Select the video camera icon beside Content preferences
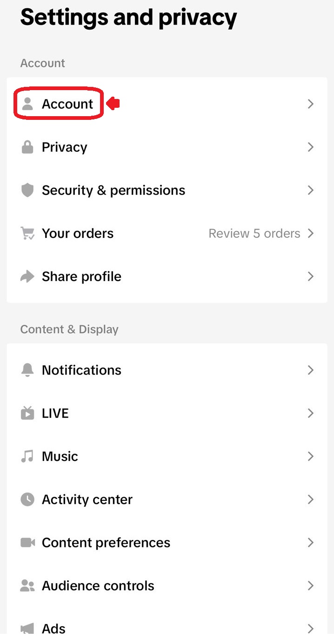Viewport: 334px width, 644px height. [x=27, y=542]
